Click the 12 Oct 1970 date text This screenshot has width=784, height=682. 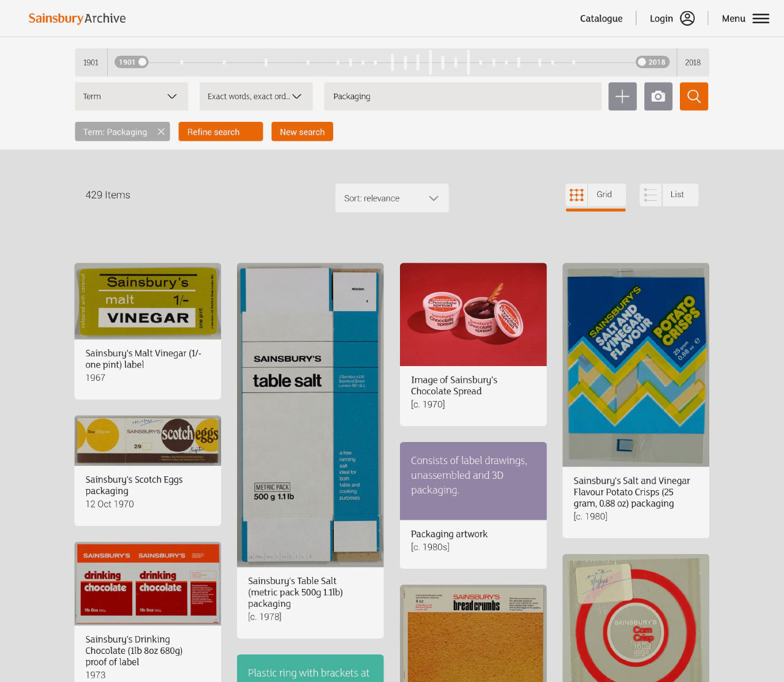point(110,504)
